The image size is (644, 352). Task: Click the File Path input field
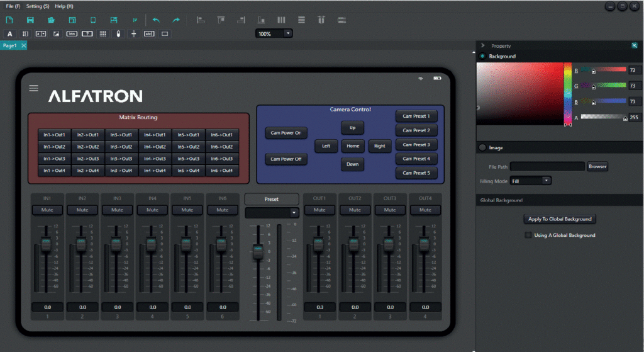tap(547, 166)
